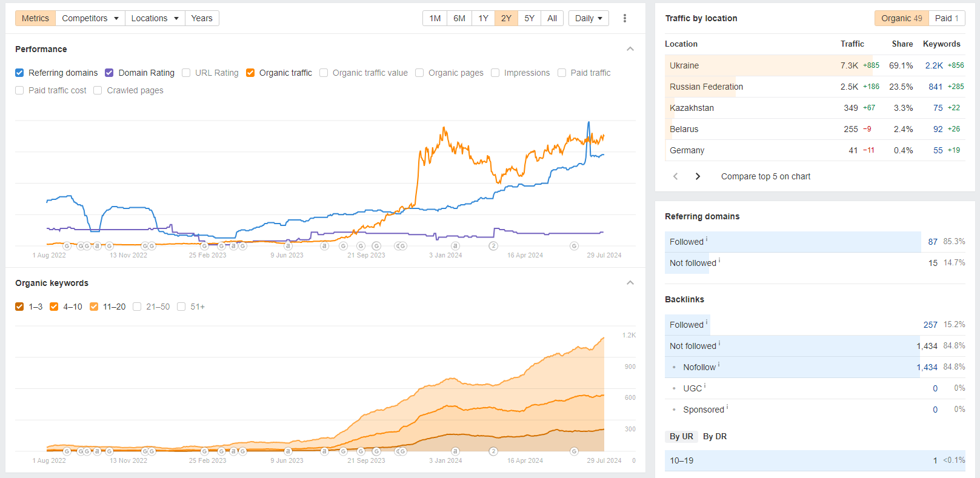Image resolution: width=980 pixels, height=478 pixels.
Task: Enable the URL Rating checkbox
Action: pyautogui.click(x=186, y=73)
